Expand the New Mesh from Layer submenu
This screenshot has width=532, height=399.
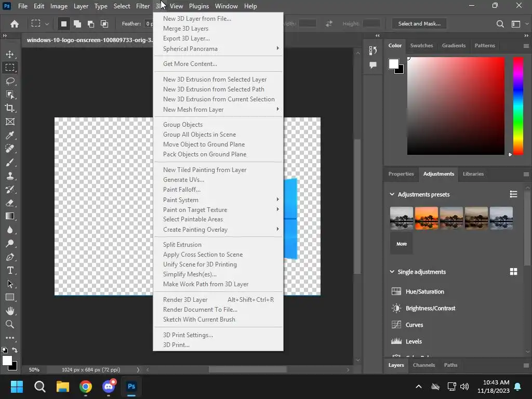coord(218,109)
